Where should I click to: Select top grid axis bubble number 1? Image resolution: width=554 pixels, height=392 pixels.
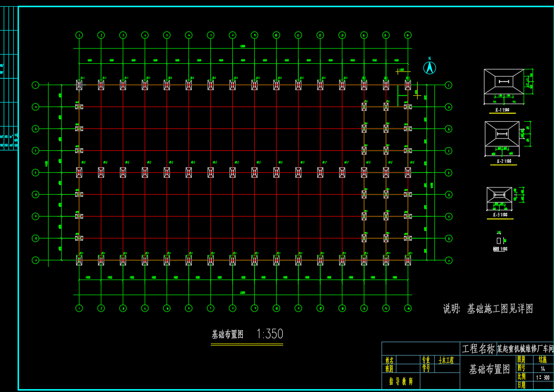point(79,35)
